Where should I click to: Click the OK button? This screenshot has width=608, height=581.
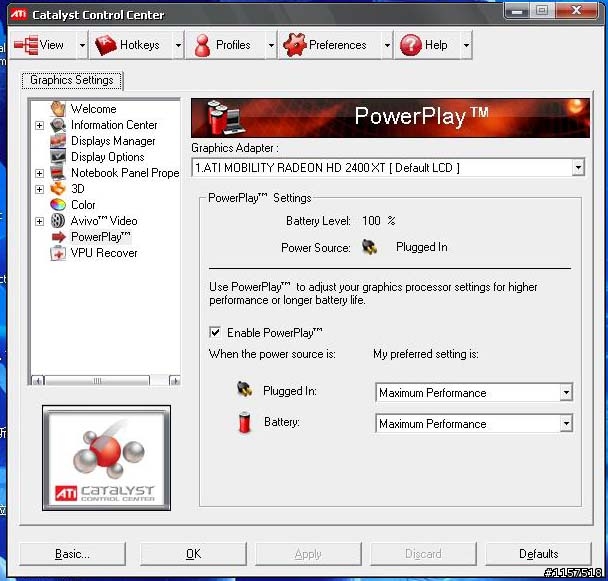(x=193, y=554)
